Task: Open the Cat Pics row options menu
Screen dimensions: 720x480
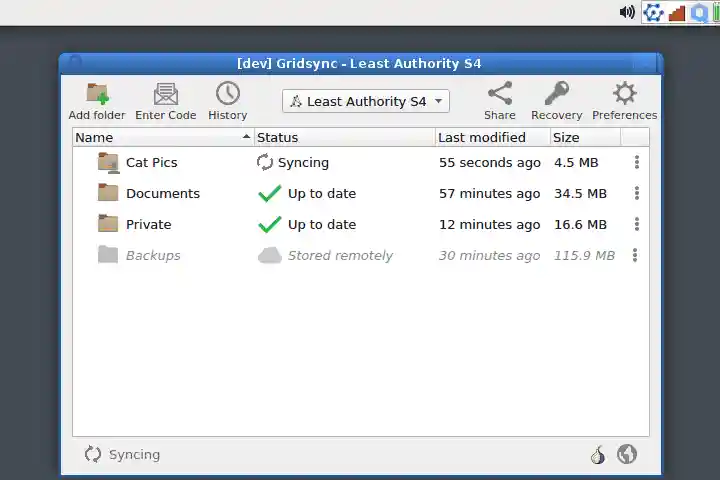Action: [635, 162]
